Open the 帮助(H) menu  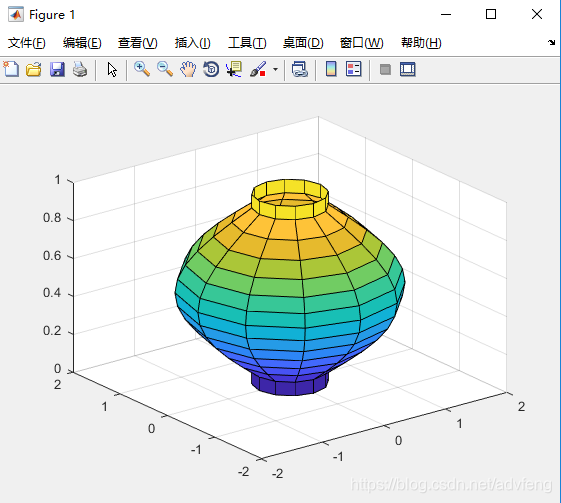point(421,43)
